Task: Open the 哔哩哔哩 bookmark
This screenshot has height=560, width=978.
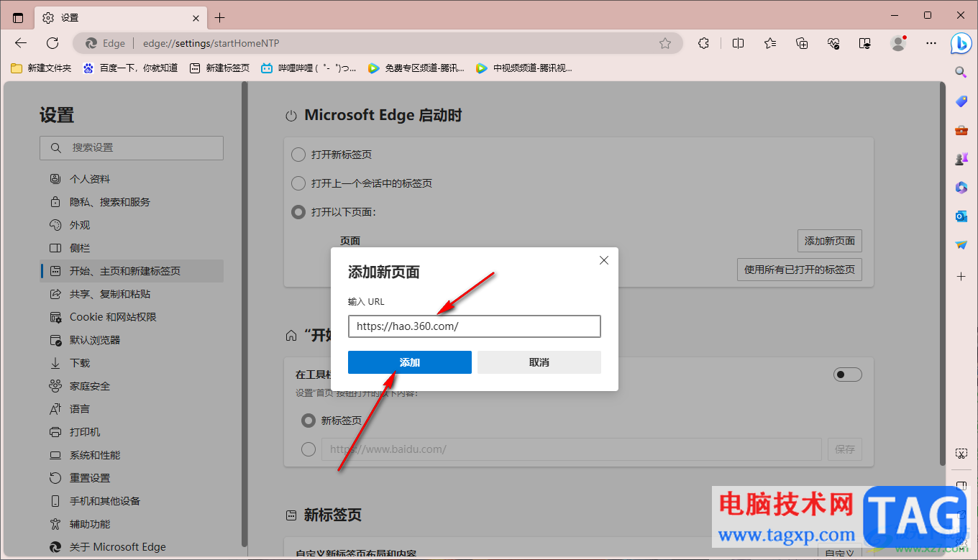Action: click(x=309, y=68)
